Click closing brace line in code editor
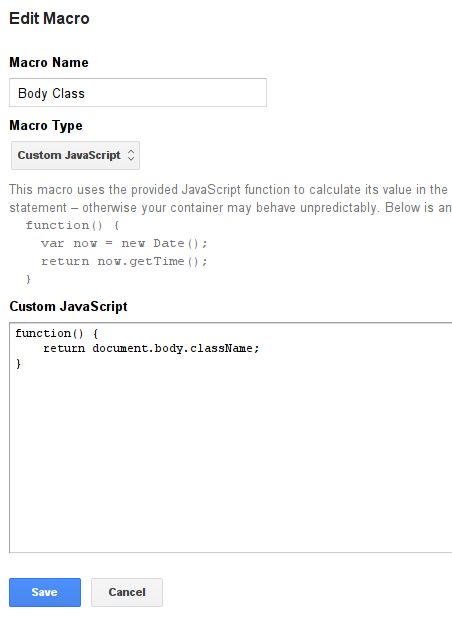Screen dimensions: 452x621 18,364
